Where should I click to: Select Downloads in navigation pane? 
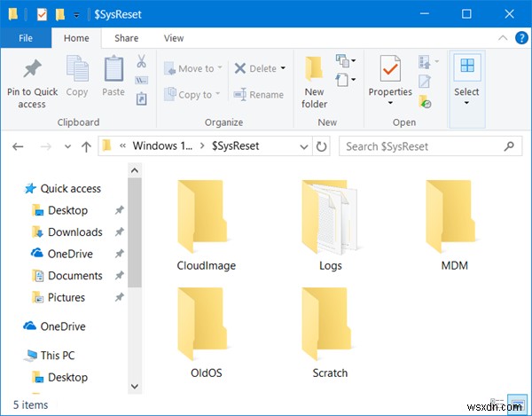tap(67, 232)
